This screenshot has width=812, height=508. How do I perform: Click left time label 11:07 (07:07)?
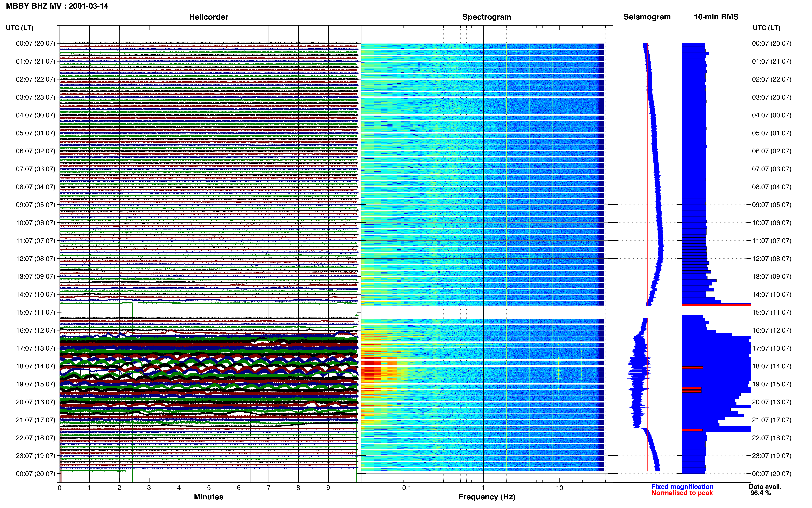pyautogui.click(x=35, y=240)
